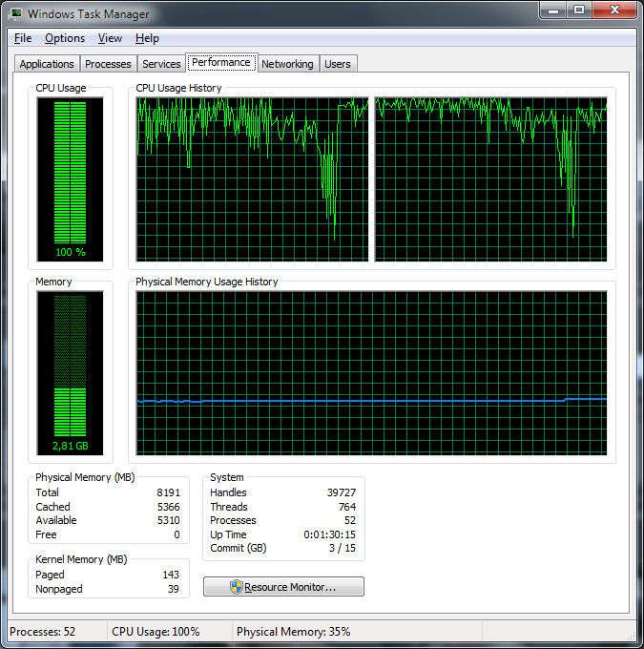Click the Paged kernel memory value 143
Image resolution: width=644 pixels, height=649 pixels.
171,575
